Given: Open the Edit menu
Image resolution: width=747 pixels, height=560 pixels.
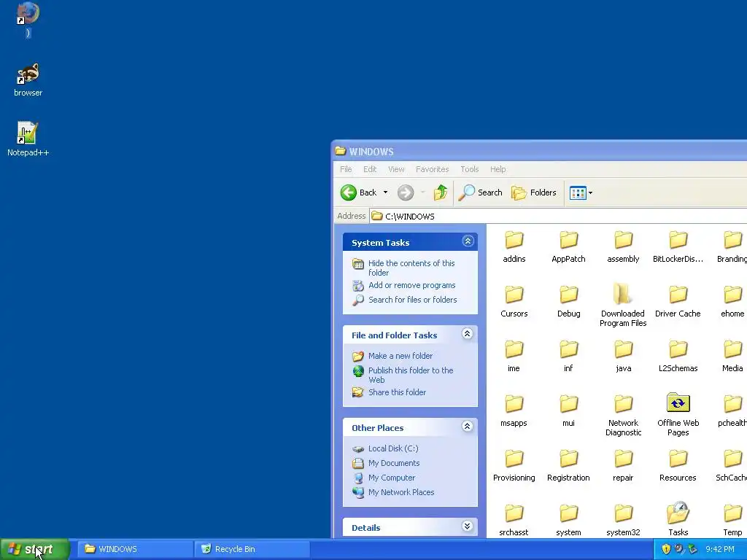Looking at the screenshot, I should (x=370, y=169).
